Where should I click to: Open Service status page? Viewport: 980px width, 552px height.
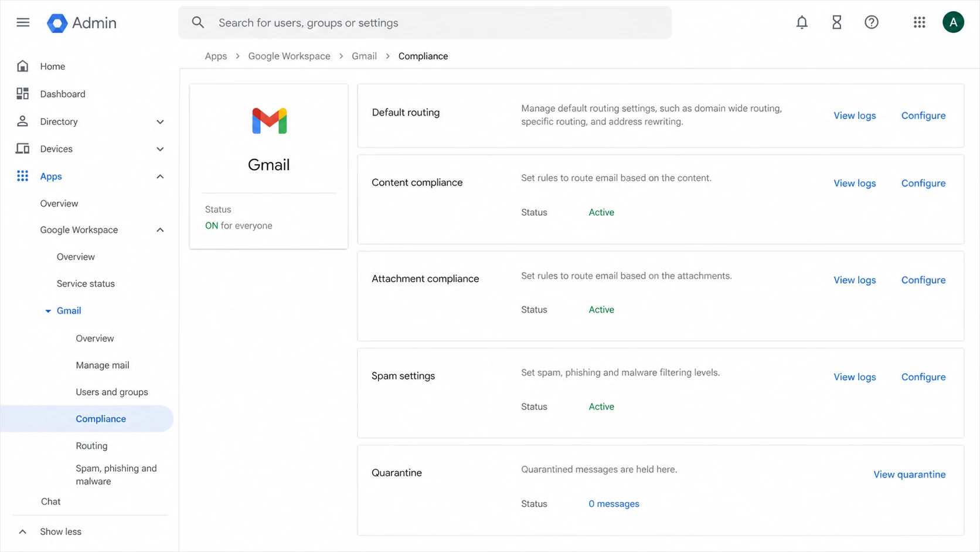pyautogui.click(x=86, y=283)
